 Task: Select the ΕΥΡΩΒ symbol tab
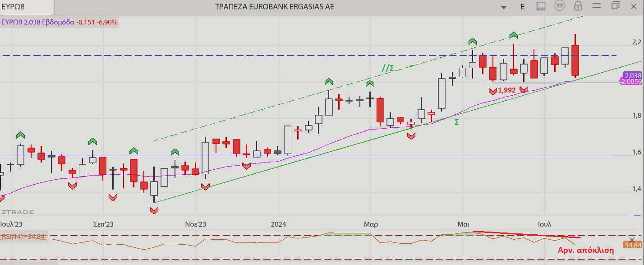27,7
